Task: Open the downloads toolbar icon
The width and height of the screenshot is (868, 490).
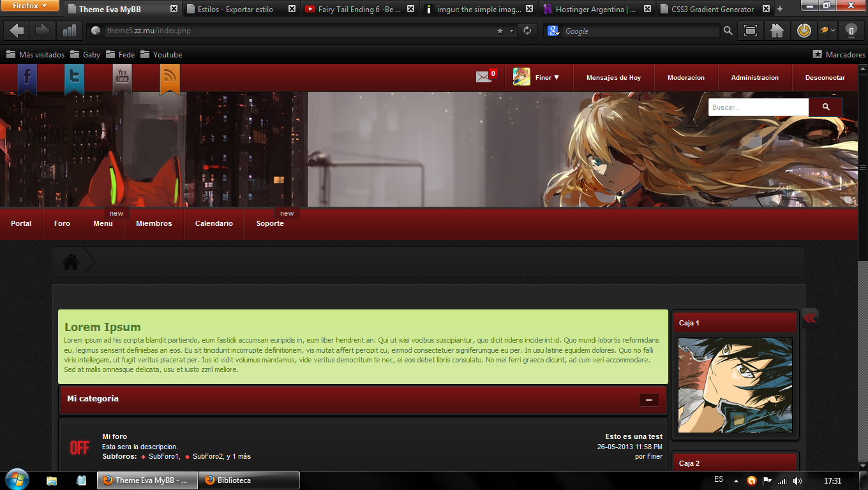Action: 803,31
